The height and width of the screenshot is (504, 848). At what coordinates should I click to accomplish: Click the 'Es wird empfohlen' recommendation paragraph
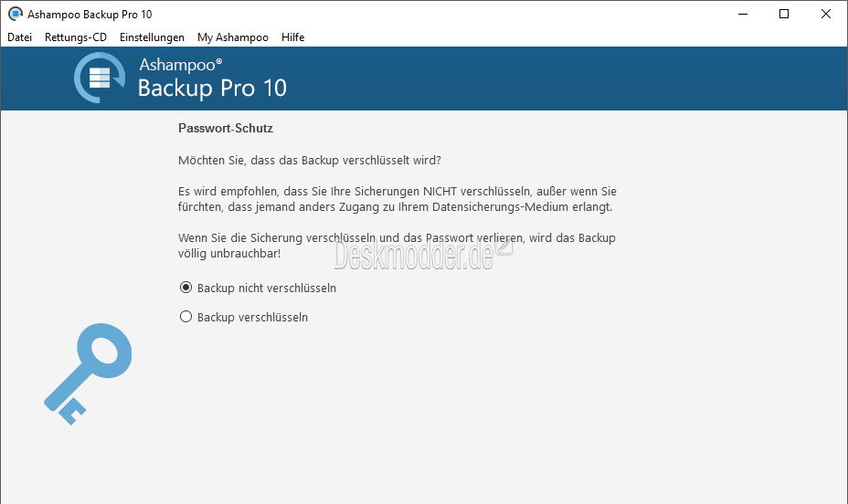[x=397, y=199]
